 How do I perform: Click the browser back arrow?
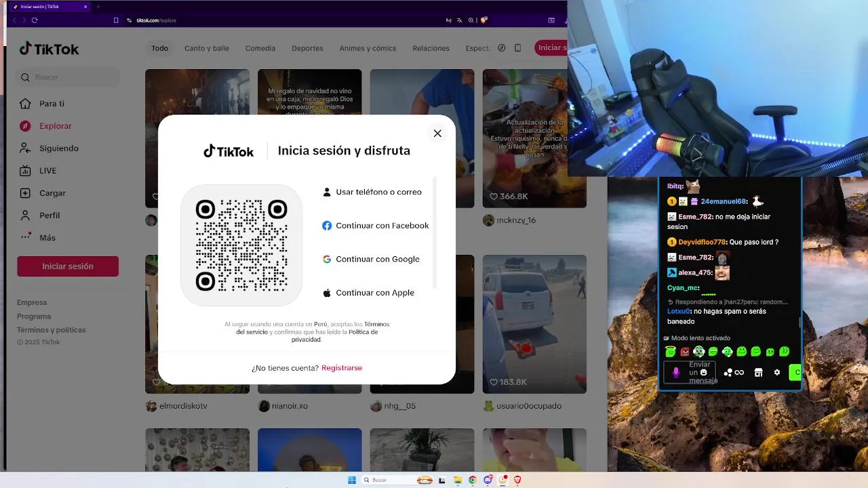pos(15,20)
